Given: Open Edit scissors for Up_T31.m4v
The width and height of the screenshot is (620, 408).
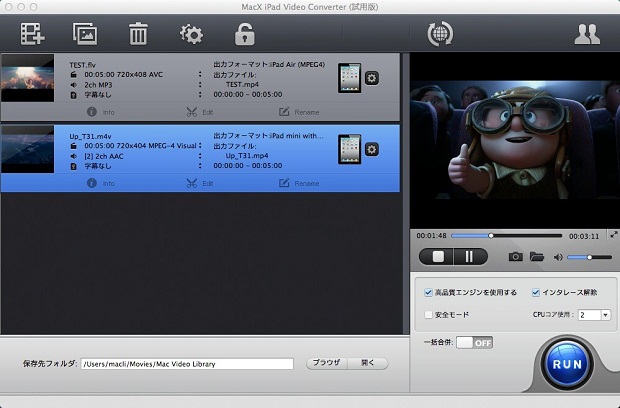Looking at the screenshot, I should [x=200, y=183].
